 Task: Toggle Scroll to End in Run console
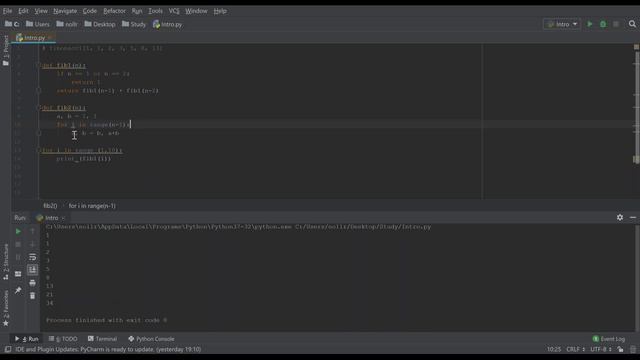click(x=33, y=270)
